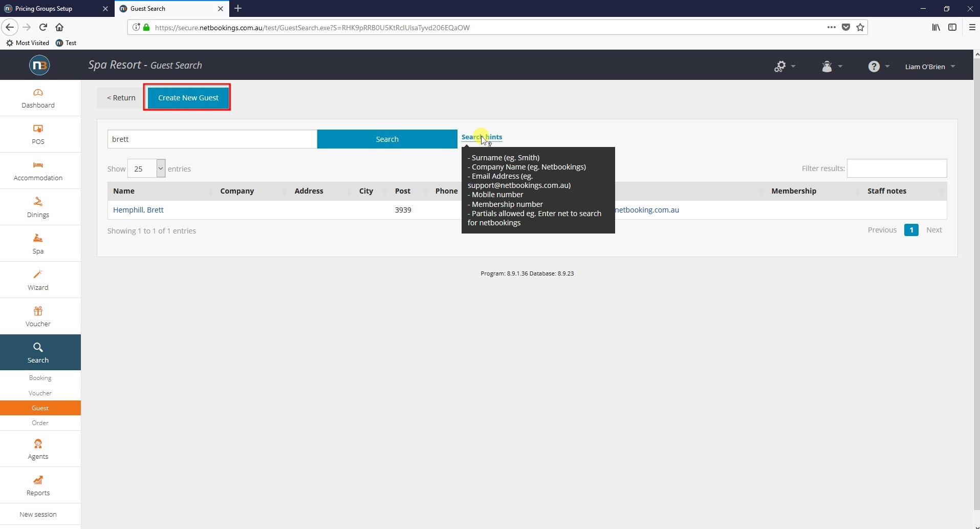Go to browser home page

click(x=59, y=27)
